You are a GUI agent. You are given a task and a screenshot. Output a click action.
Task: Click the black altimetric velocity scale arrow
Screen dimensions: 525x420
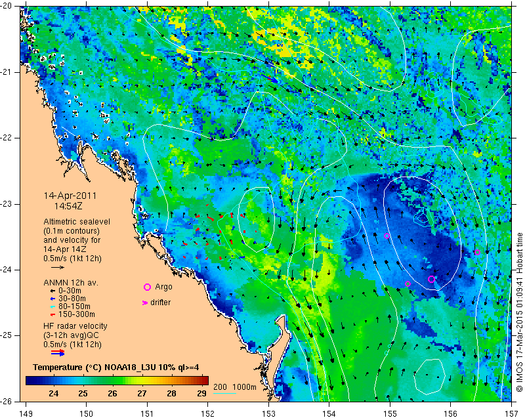[58, 267]
